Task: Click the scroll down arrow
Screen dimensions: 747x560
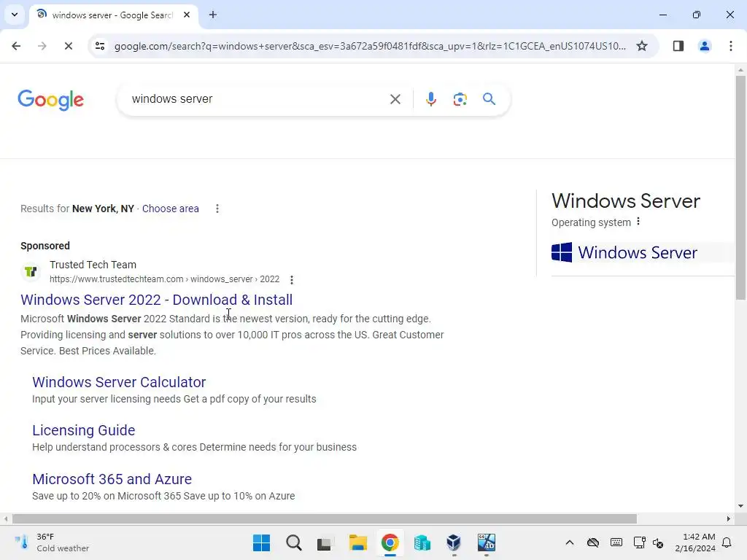Action: coord(740,506)
